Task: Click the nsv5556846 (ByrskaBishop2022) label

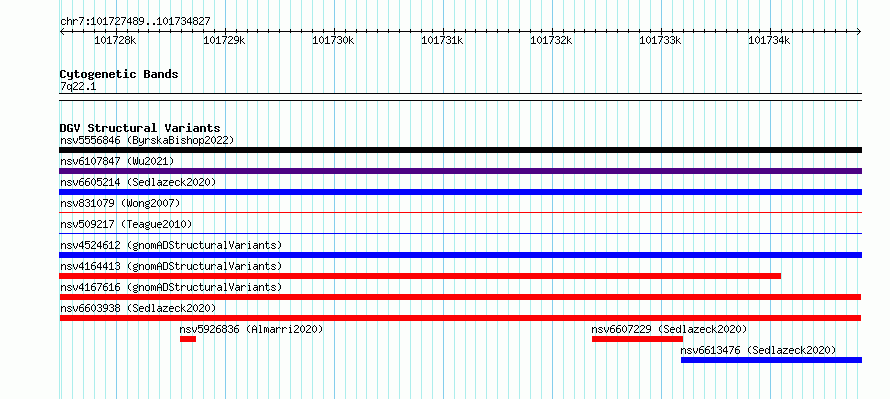Action: (x=147, y=140)
